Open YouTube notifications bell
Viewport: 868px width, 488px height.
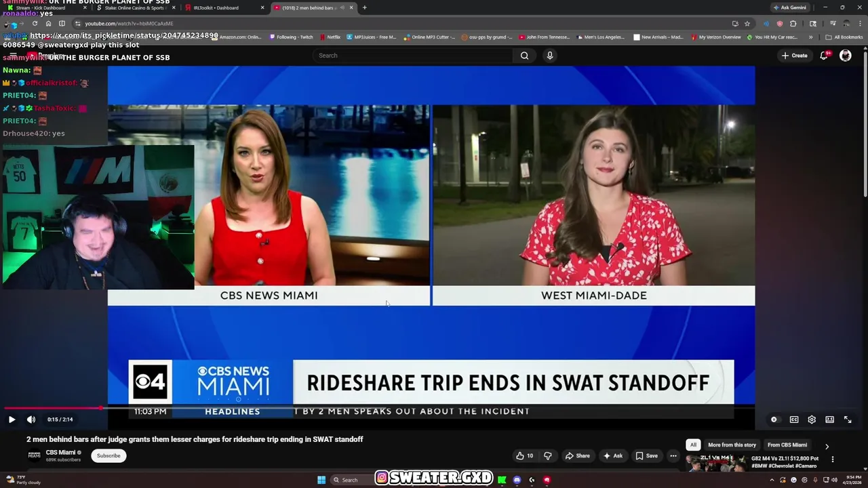(824, 56)
